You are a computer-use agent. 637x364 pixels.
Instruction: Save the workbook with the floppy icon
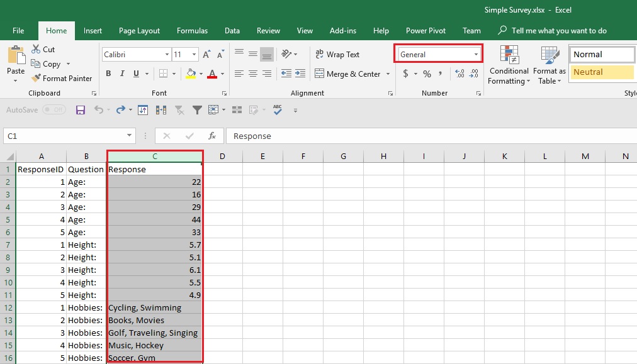click(x=81, y=110)
